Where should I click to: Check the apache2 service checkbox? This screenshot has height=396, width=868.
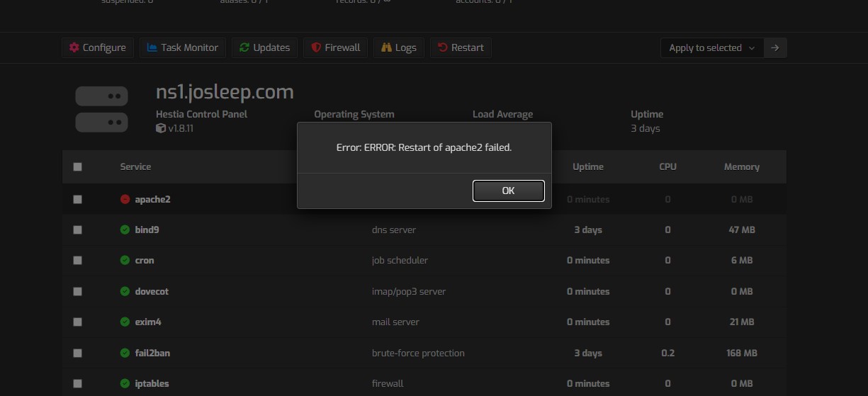pos(77,200)
